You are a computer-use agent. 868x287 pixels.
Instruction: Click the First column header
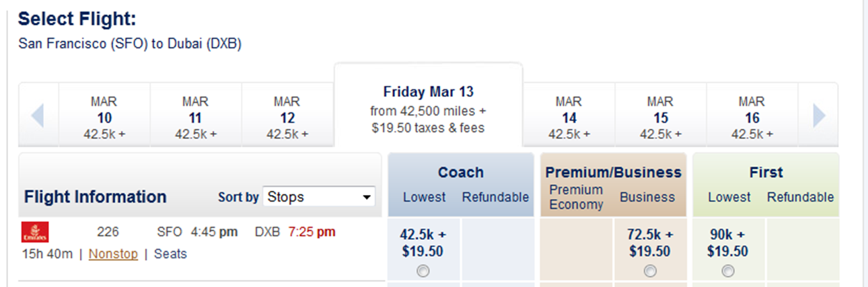tap(766, 173)
